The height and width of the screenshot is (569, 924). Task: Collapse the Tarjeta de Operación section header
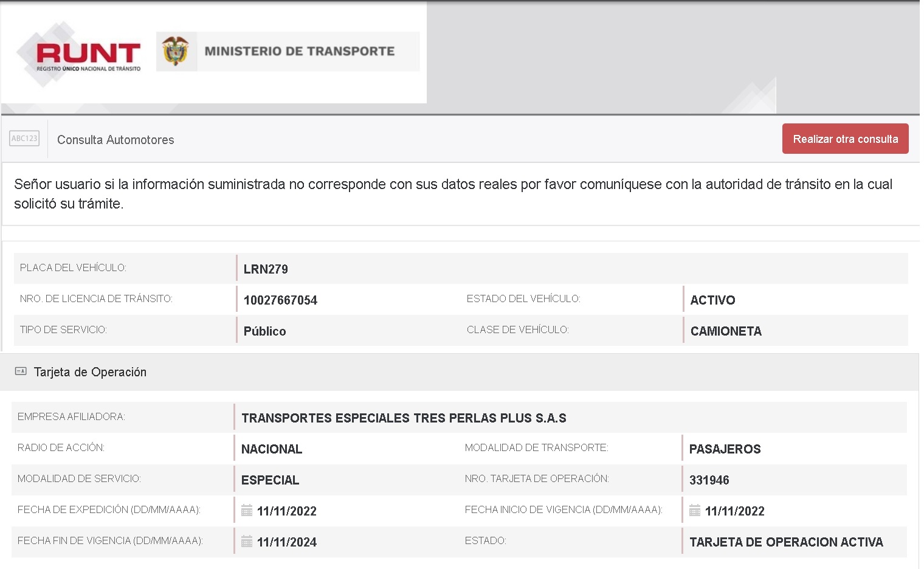coord(90,372)
